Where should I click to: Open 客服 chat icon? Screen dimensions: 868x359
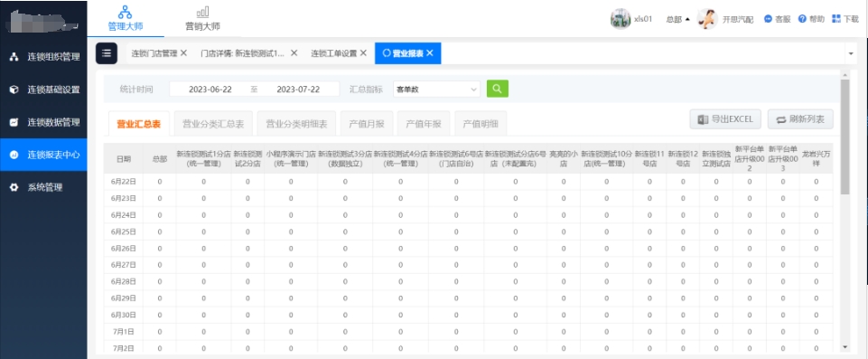(769, 19)
